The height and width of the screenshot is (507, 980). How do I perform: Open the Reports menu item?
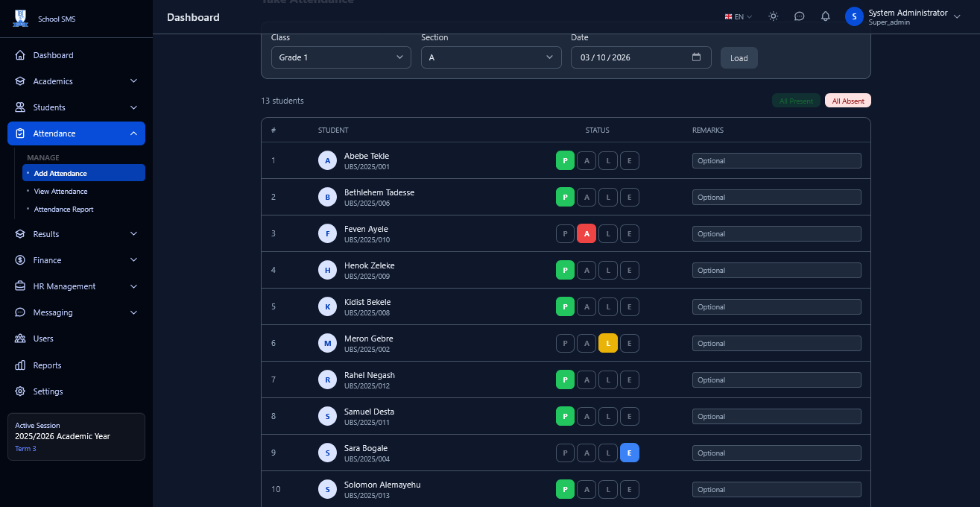tap(76, 365)
